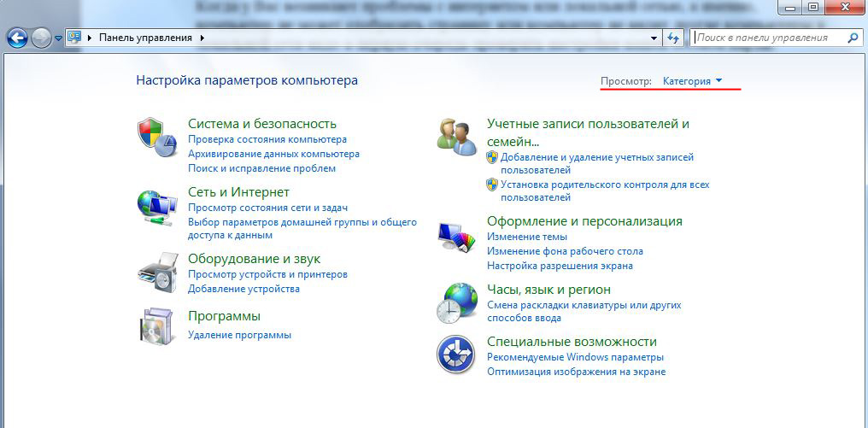Open the Учетные записи пользователей people icon
Image resolution: width=868 pixels, height=428 pixels.
(x=457, y=137)
